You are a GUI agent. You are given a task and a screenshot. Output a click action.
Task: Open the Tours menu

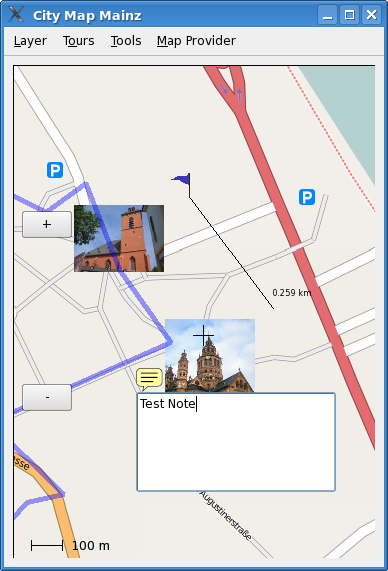pyautogui.click(x=79, y=41)
